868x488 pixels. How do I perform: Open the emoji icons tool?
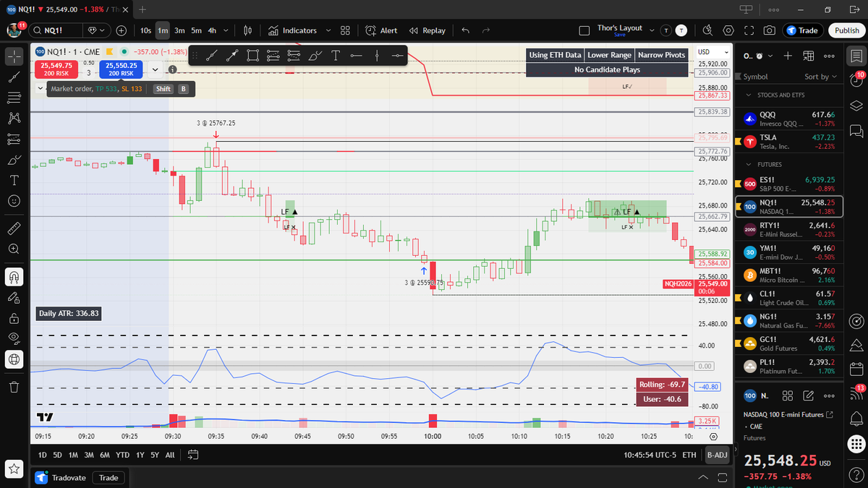(14, 201)
